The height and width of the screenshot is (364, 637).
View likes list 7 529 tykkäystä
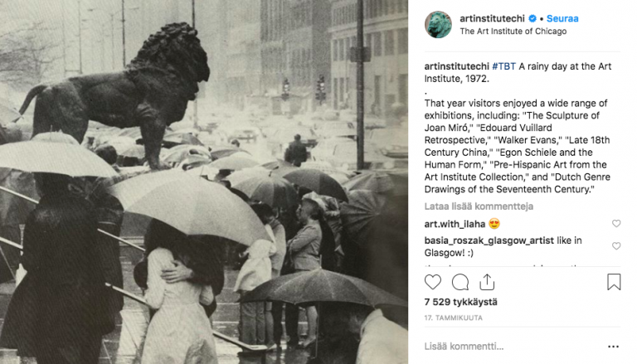(x=460, y=302)
